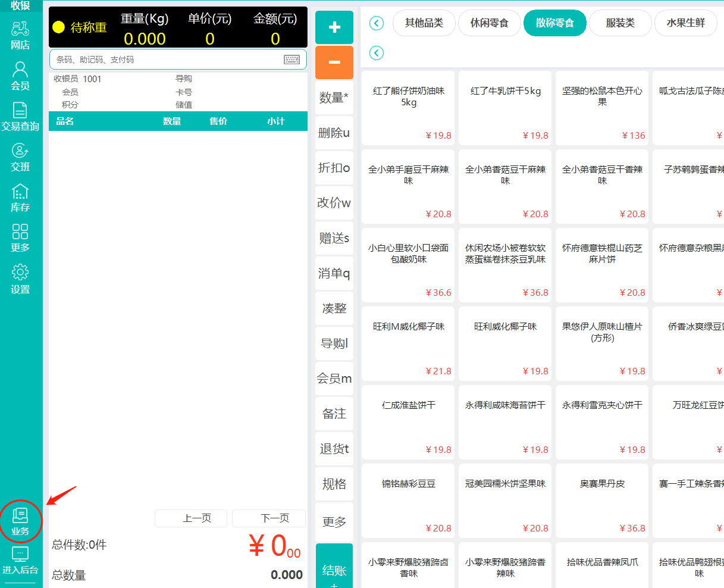
Task: Click the teal plus quantity button
Action: [334, 27]
